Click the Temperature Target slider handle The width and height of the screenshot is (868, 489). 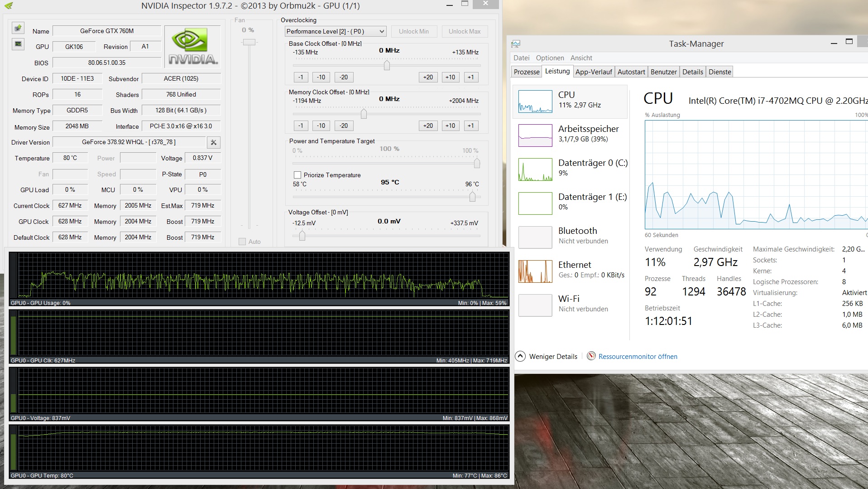pos(472,197)
